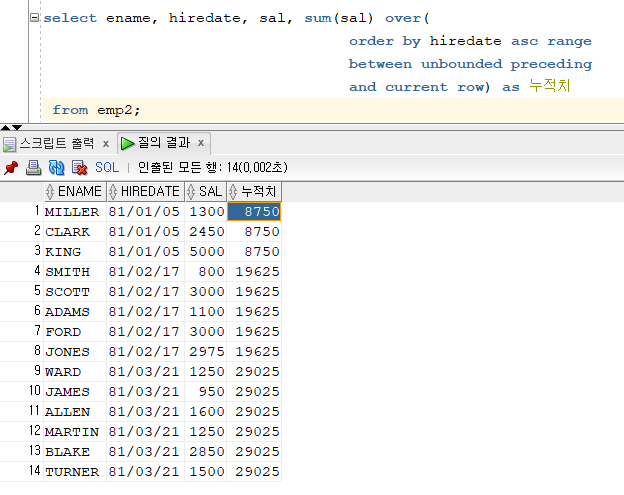This screenshot has height=495, width=624.
Task: Click the hiredate cell in the TURNER row
Action: 146,472
